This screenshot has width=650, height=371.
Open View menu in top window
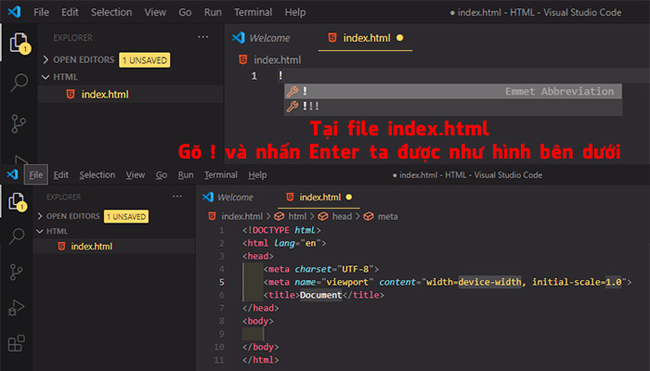click(155, 12)
